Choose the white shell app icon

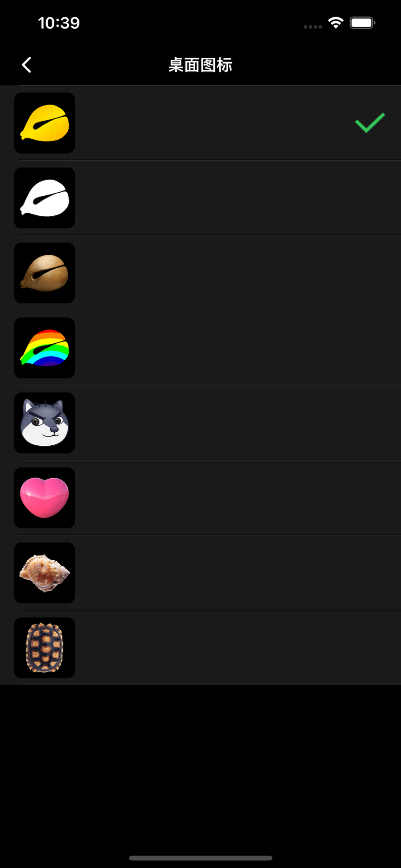(x=45, y=198)
